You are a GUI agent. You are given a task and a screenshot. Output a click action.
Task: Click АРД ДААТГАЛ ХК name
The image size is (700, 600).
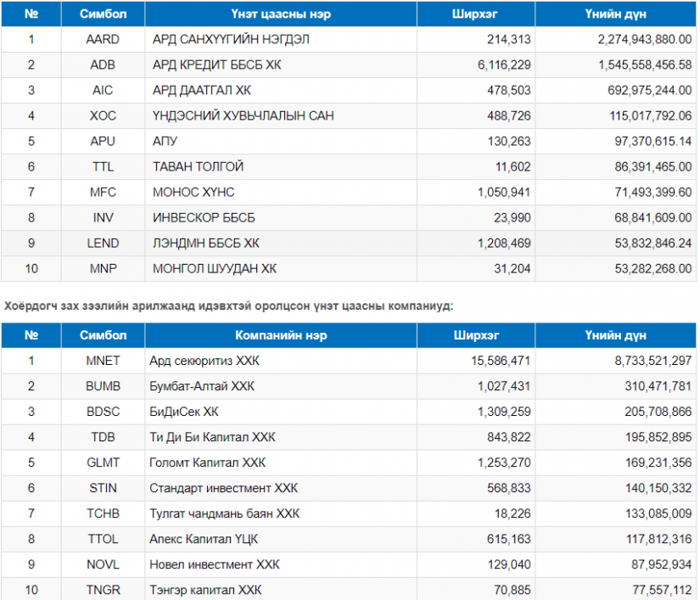[202, 90]
